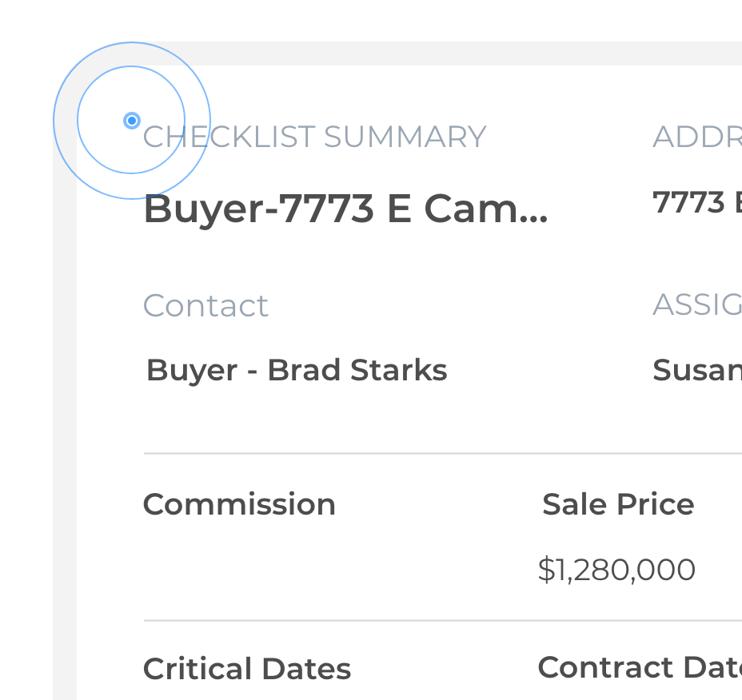Click the truncated ADDR... label
The image size is (742, 700).
696,137
